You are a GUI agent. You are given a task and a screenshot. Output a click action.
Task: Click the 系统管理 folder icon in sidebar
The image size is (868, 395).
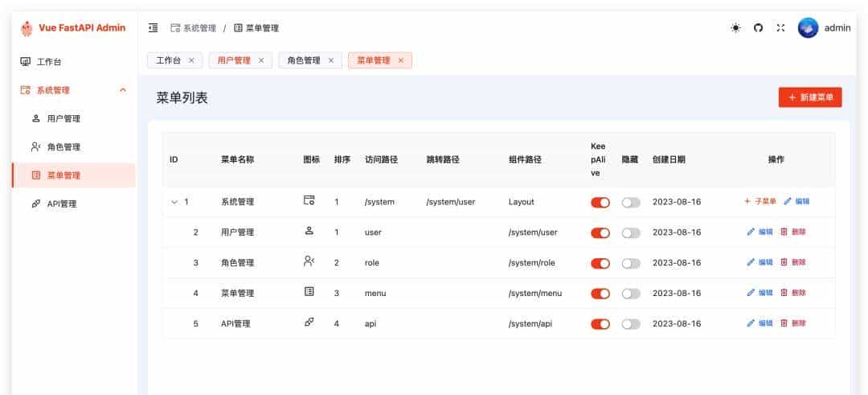click(x=26, y=90)
